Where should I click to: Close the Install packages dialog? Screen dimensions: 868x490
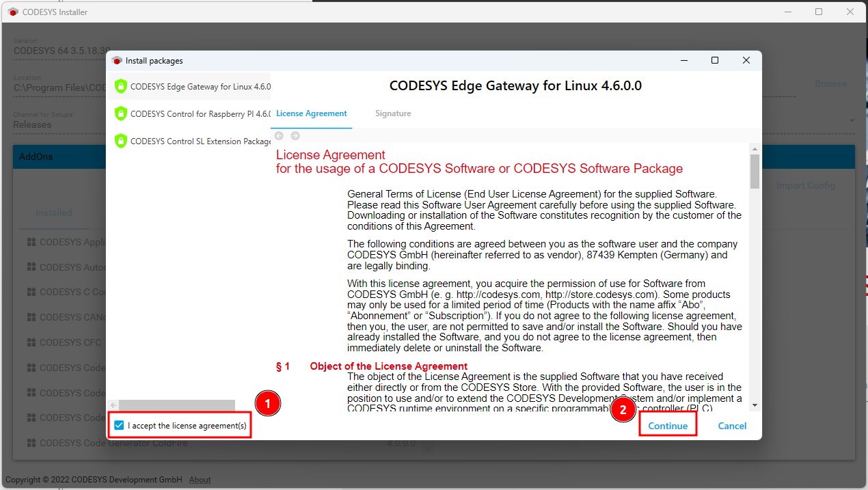pyautogui.click(x=746, y=61)
